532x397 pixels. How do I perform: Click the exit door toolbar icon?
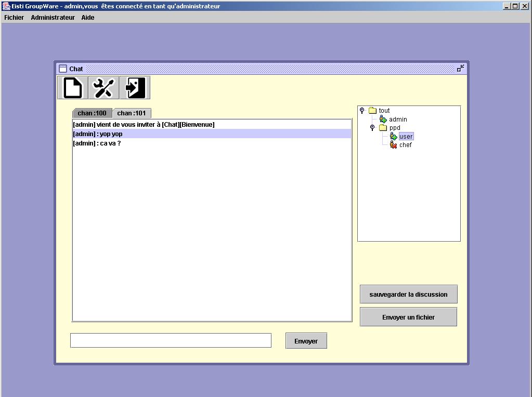[x=135, y=88]
